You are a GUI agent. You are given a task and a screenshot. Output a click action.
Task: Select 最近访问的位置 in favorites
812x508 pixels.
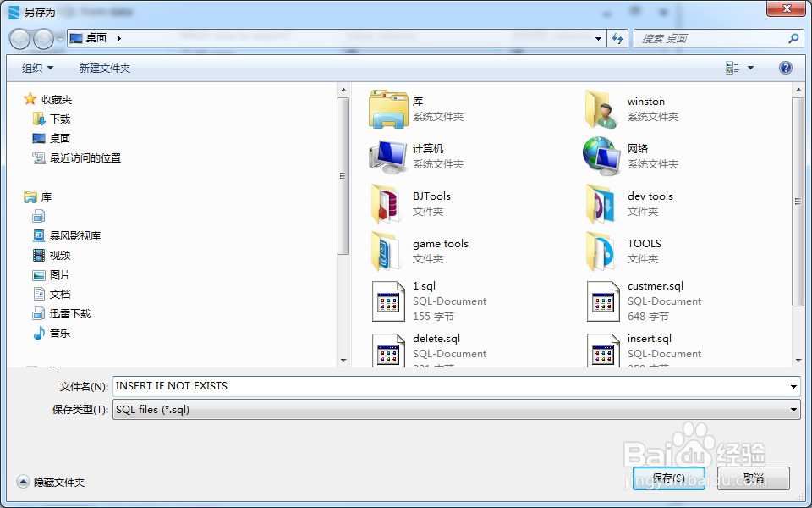(x=77, y=158)
